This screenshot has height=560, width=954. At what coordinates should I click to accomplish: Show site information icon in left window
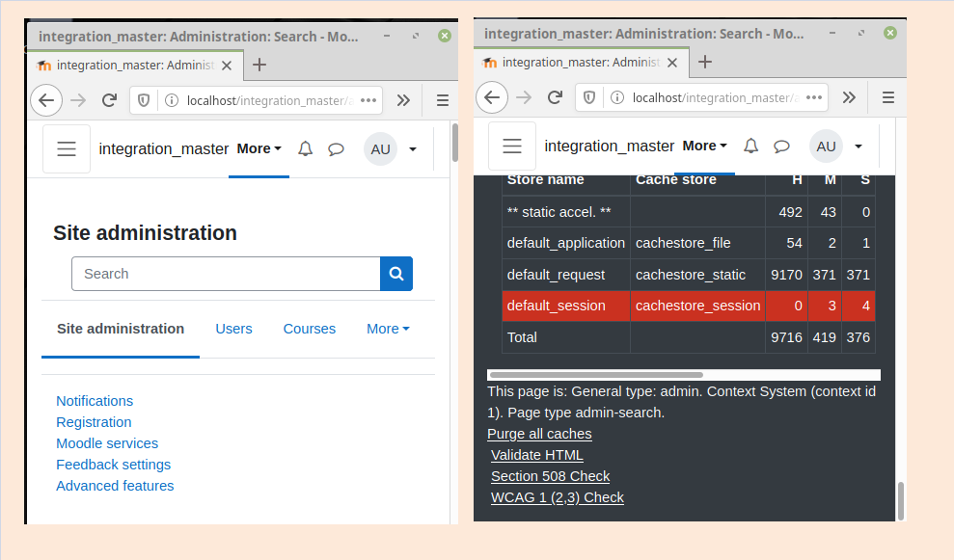[172, 100]
